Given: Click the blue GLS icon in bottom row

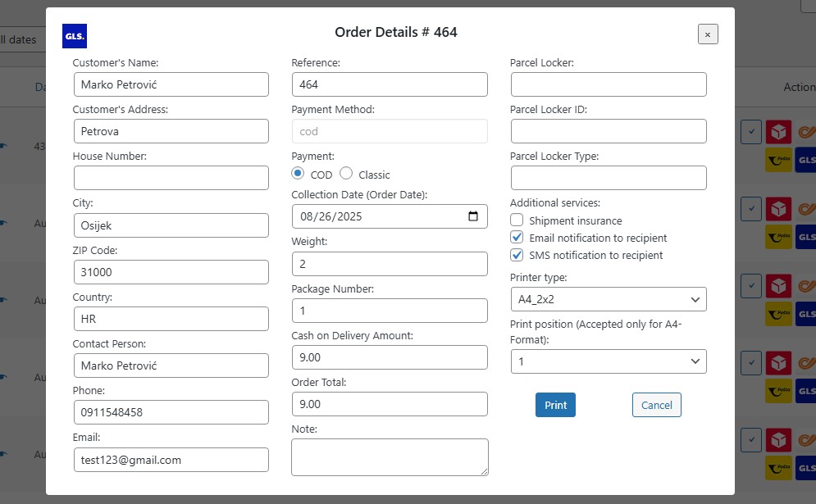Looking at the screenshot, I should (x=805, y=467).
